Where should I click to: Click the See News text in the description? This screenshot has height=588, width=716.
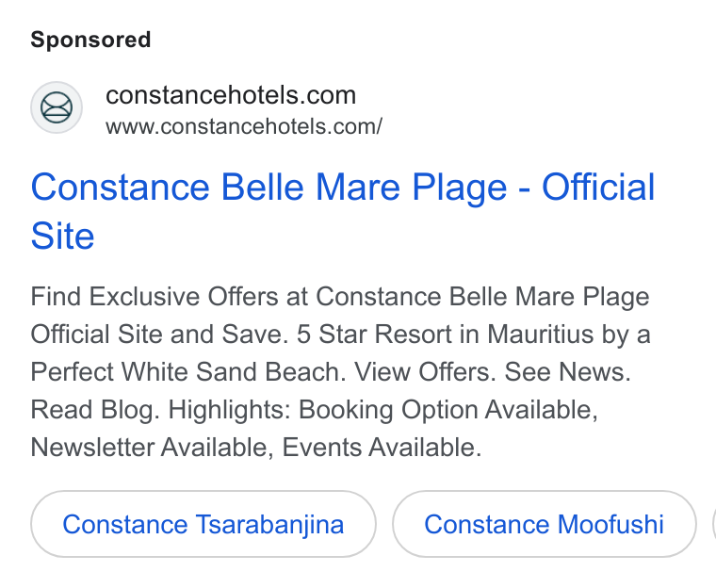[x=567, y=371]
